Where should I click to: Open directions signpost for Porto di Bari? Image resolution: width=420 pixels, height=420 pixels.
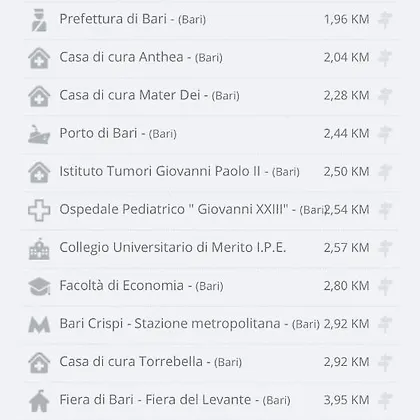click(385, 134)
